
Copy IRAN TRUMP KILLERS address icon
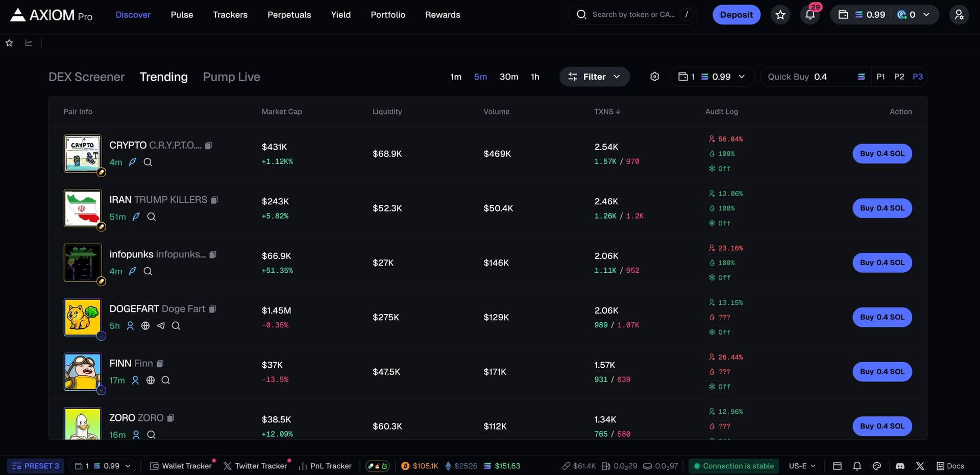(x=214, y=200)
